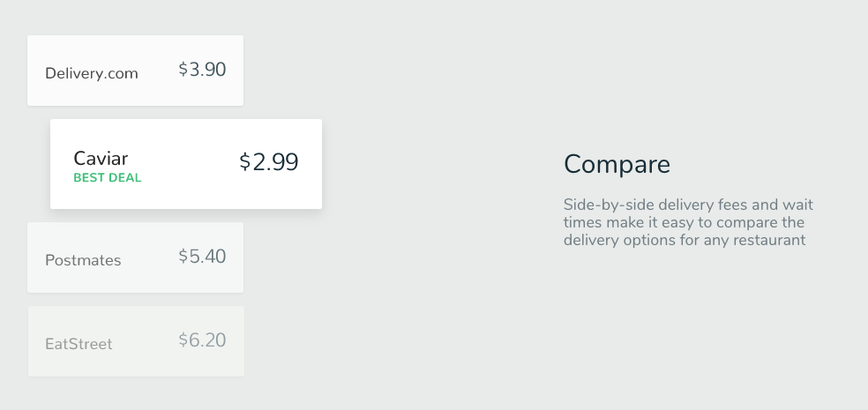Click the Caviar service name
This screenshot has width=868, height=410.
[101, 159]
